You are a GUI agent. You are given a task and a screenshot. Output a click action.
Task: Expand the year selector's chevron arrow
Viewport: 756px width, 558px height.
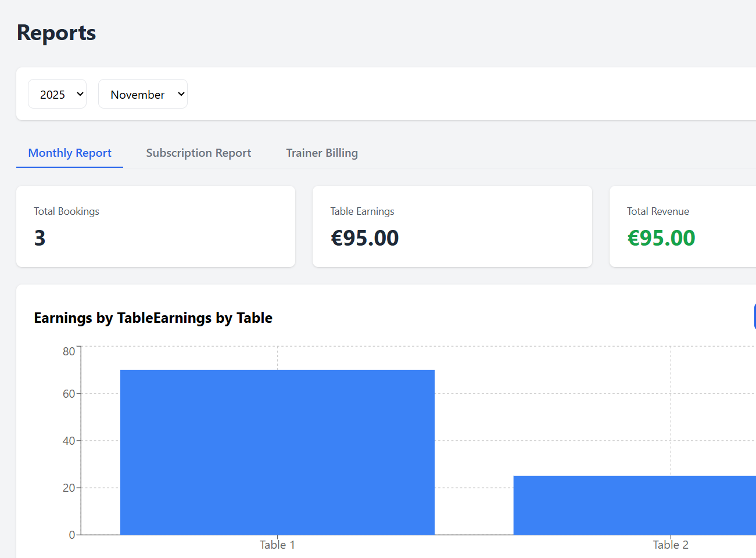(x=80, y=93)
